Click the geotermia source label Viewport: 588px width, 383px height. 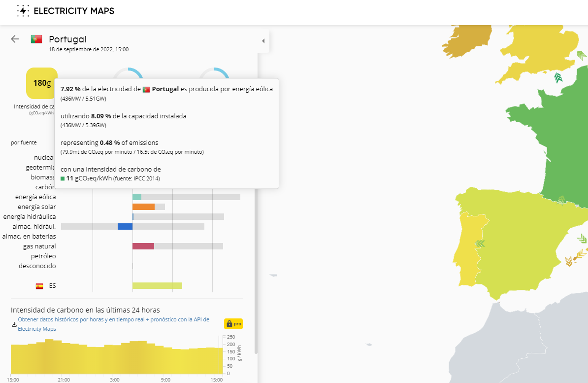(x=40, y=168)
